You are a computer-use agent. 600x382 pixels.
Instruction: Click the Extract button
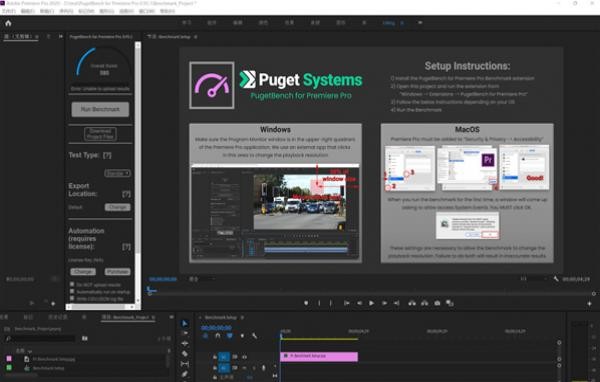(x=425, y=303)
